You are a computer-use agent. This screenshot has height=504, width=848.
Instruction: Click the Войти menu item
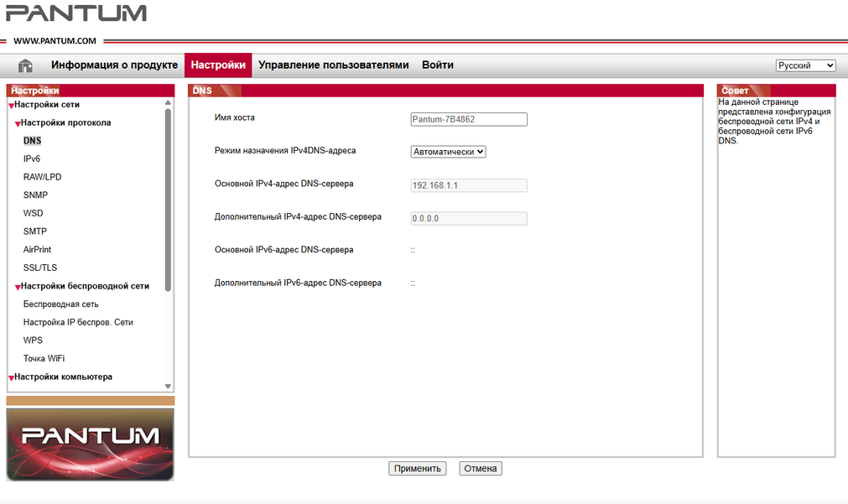pos(438,65)
